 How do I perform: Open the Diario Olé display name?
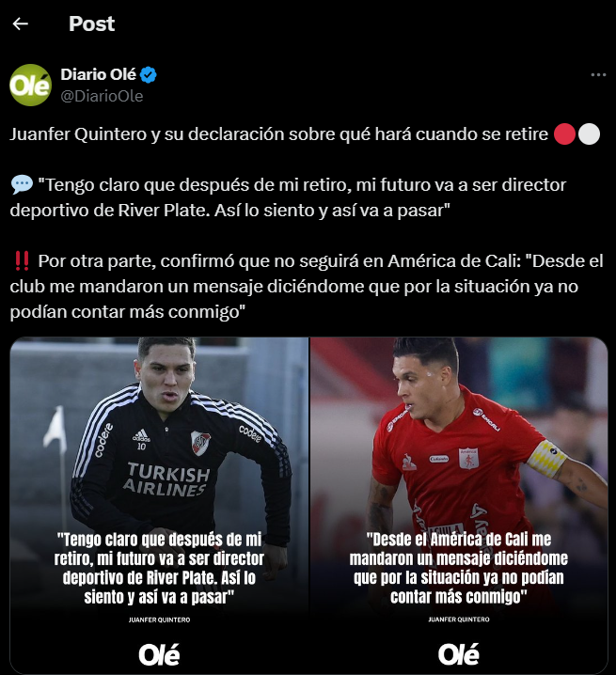pyautogui.click(x=98, y=74)
